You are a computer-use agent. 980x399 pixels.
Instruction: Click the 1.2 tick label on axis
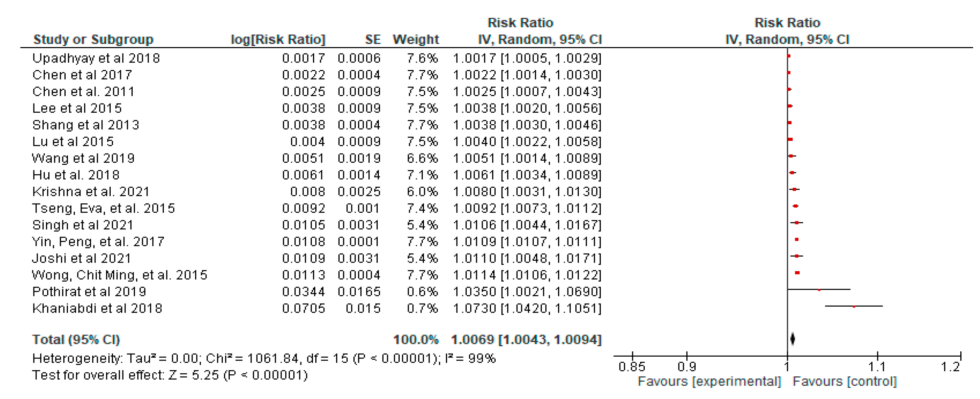tap(950, 367)
